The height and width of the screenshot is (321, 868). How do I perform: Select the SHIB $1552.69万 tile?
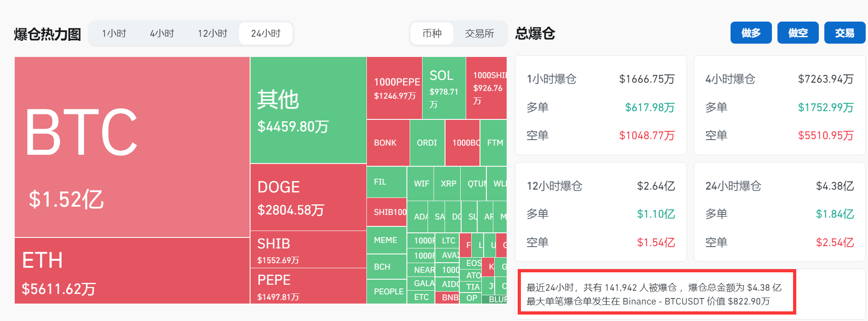[308, 249]
